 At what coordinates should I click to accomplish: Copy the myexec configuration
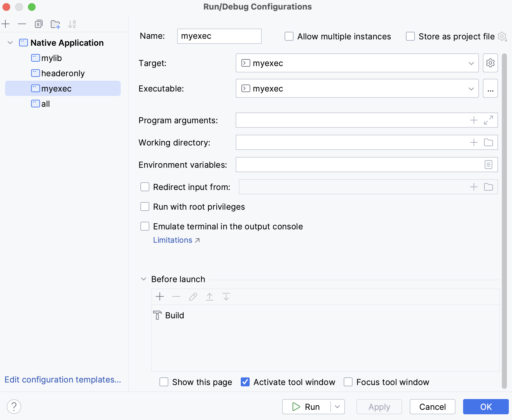click(x=39, y=24)
